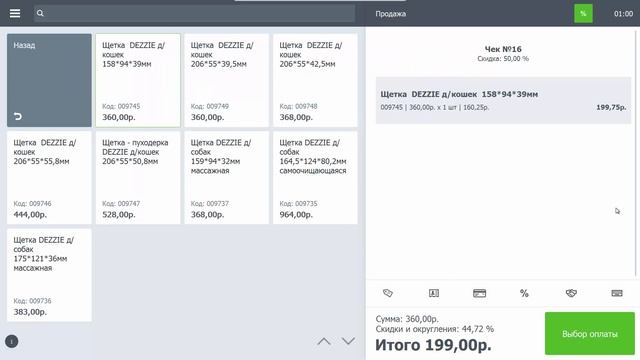Focus the product search field
This screenshot has width=640, height=360.
pos(194,13)
